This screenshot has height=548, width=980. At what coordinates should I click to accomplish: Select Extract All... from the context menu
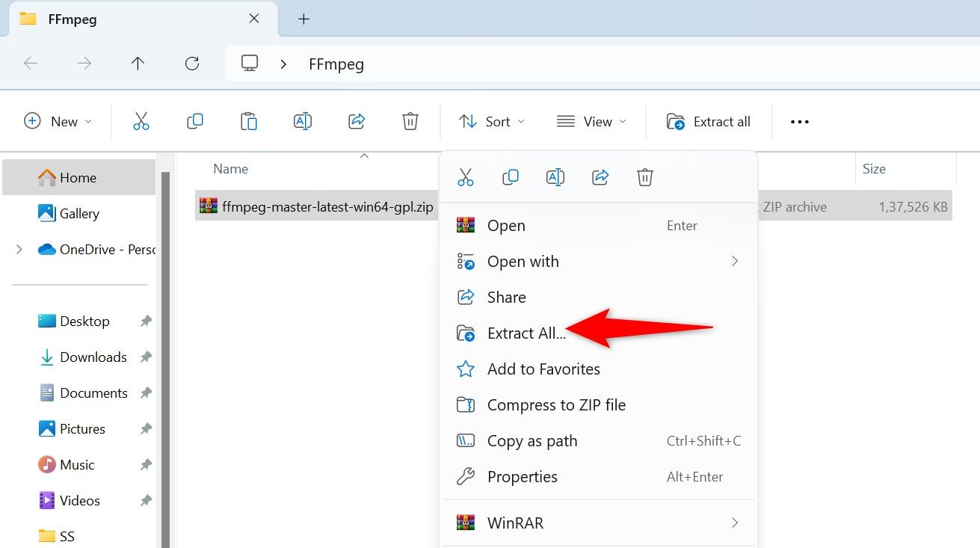600,333
